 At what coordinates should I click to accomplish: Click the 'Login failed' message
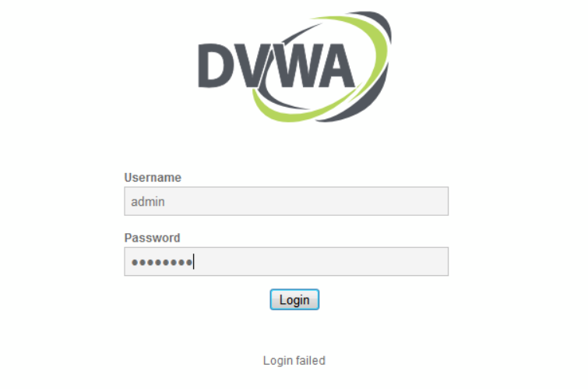point(294,360)
